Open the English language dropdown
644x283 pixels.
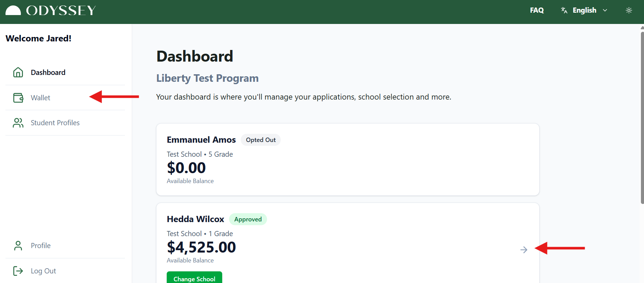coord(584,10)
